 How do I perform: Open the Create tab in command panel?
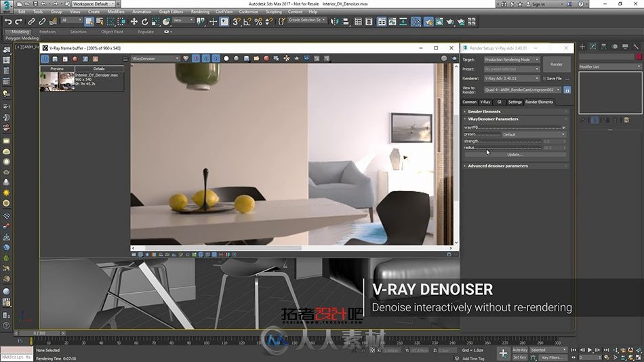pyautogui.click(x=582, y=46)
